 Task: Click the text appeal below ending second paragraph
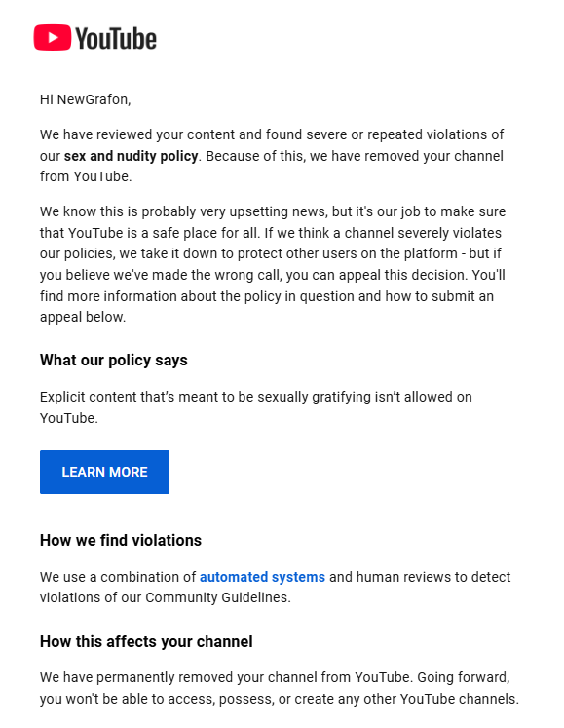tap(83, 317)
